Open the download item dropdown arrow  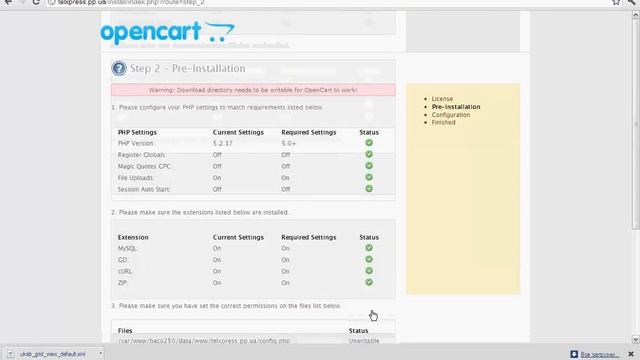(100, 353)
